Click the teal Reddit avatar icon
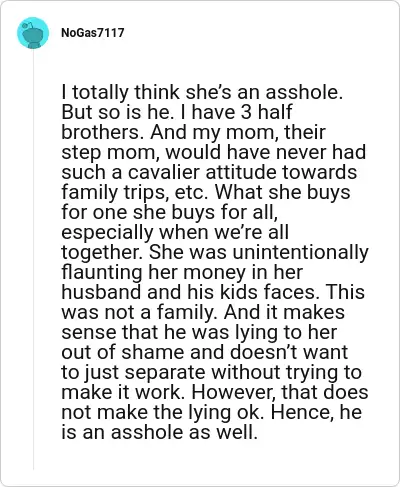This screenshot has width=400, height=487. tap(33, 33)
